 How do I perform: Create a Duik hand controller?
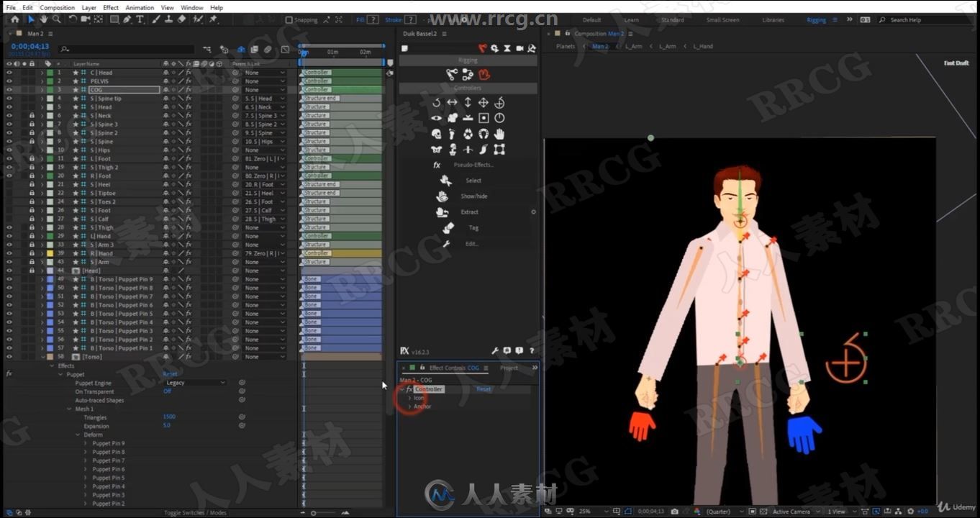click(499, 134)
